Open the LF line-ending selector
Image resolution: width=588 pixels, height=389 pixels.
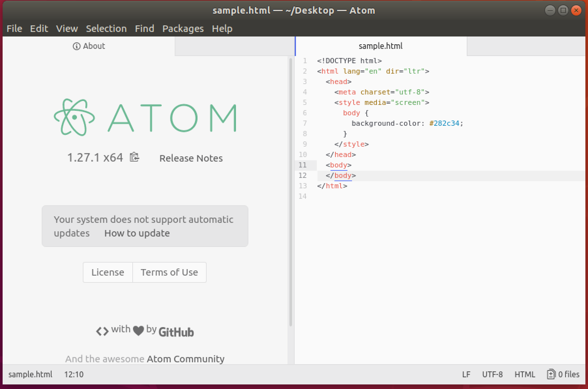(467, 374)
